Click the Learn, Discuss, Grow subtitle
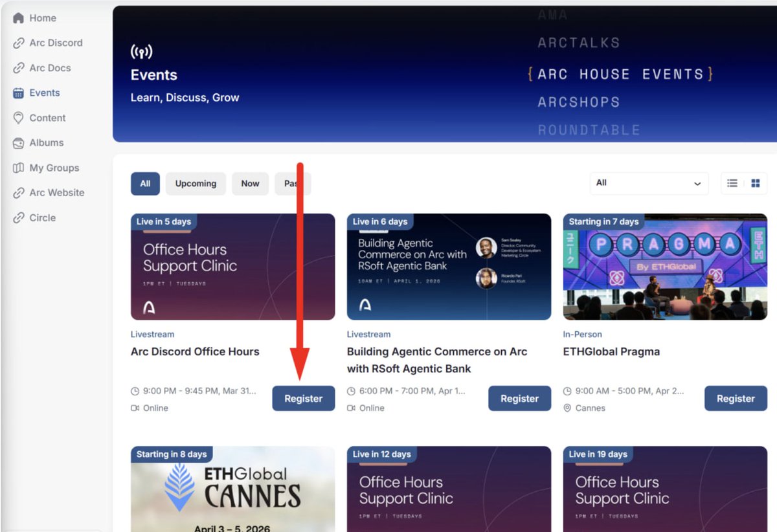 point(185,98)
